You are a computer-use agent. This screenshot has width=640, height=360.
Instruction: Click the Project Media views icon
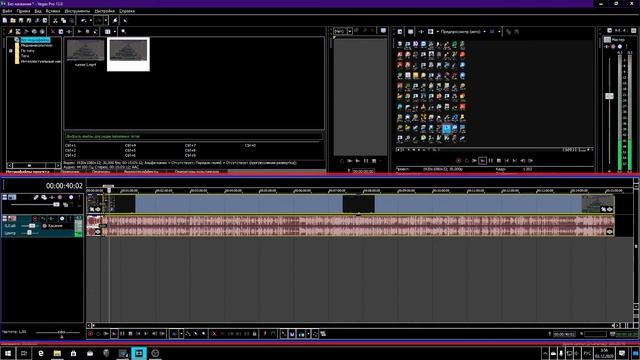click(x=107, y=31)
